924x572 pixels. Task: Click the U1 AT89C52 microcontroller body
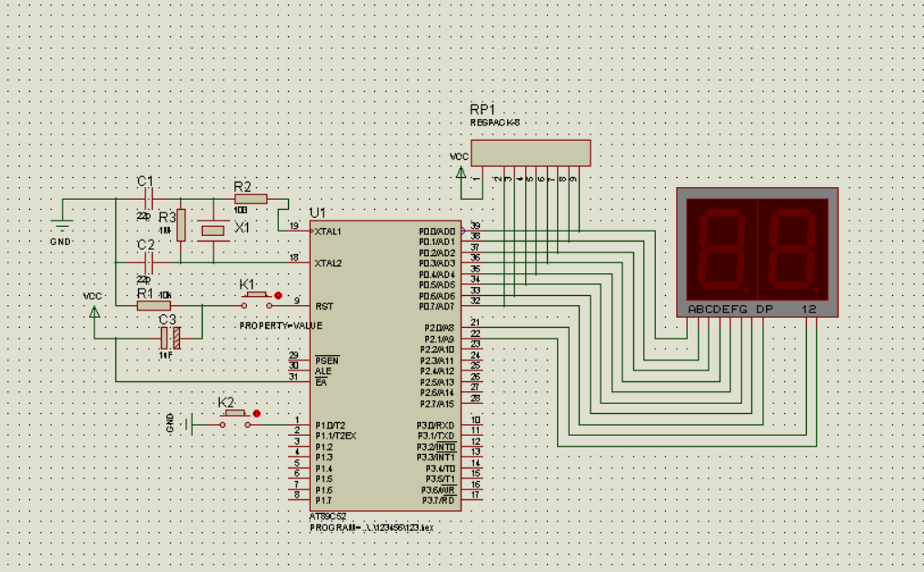click(385, 365)
